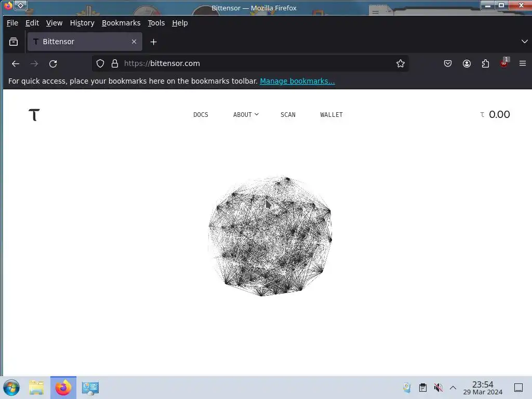Open the updates tray icon
Screen dimensions: 532x399
(x=407, y=388)
